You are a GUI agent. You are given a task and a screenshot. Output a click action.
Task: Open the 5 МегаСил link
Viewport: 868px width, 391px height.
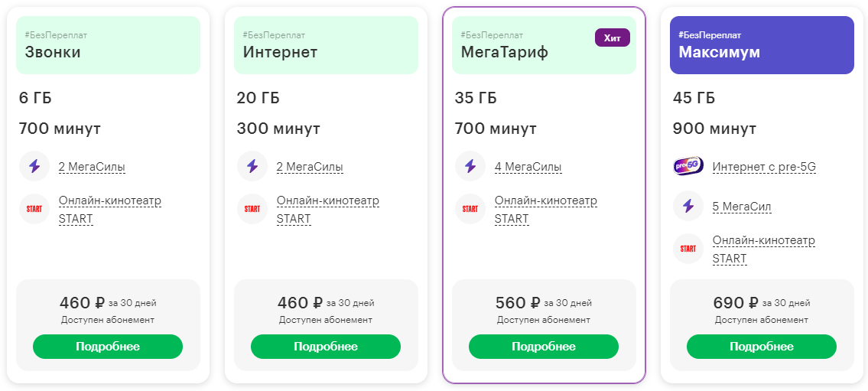click(742, 207)
